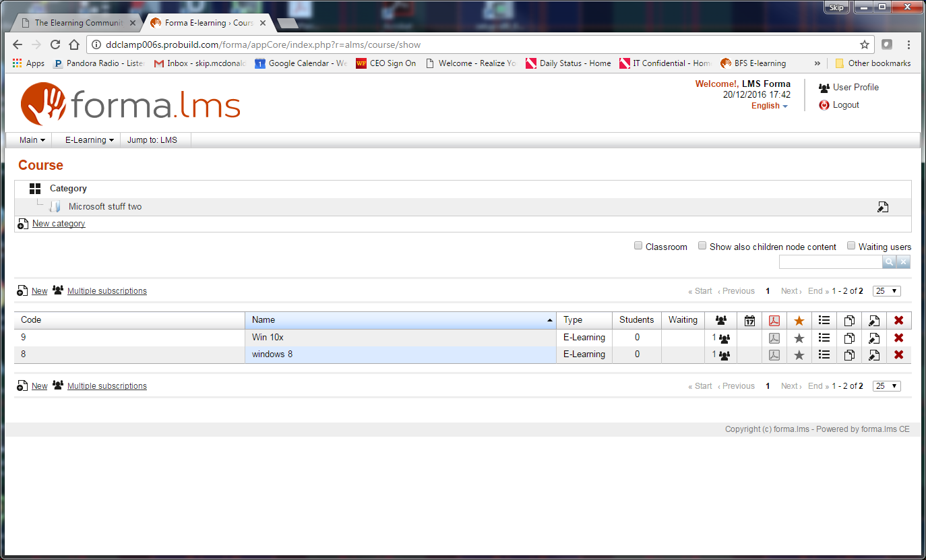Screen dimensions: 926x560
Task: Open the English language dropdown
Action: coord(769,106)
